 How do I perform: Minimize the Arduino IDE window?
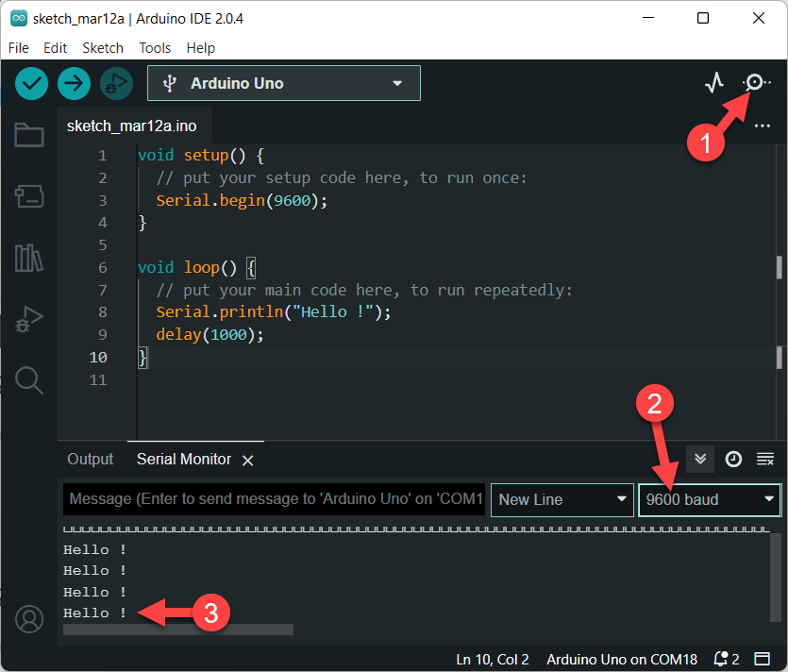pyautogui.click(x=648, y=18)
